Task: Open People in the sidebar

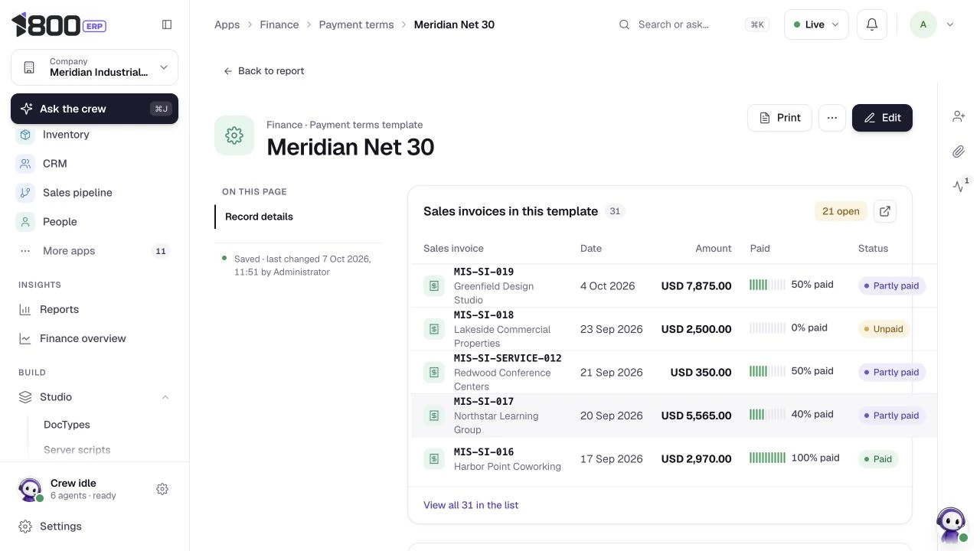Action: click(x=94, y=222)
